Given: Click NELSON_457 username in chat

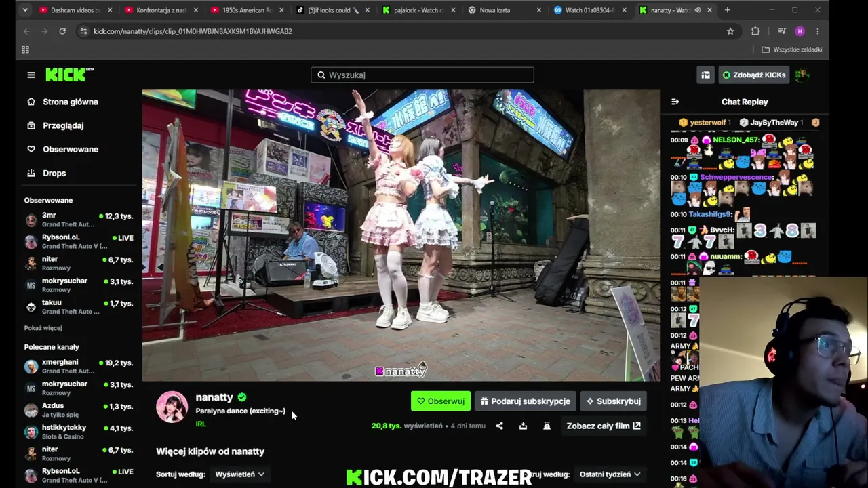Looking at the screenshot, I should click(736, 140).
